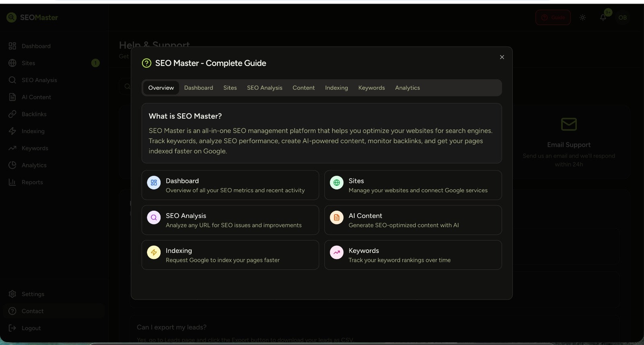Screen dimensions: 644x345
Task: Click the Keywords trend icon in sidebar
Action: pyautogui.click(x=12, y=148)
